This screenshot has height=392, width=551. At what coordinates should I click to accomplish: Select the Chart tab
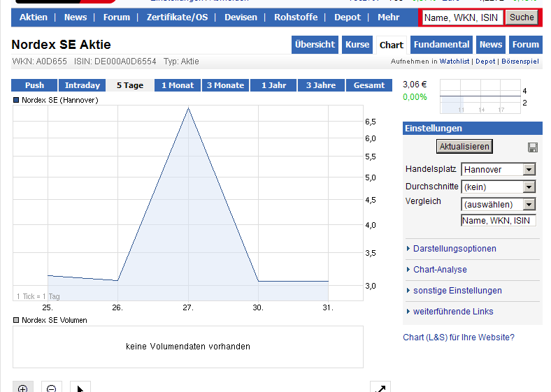[x=392, y=45]
